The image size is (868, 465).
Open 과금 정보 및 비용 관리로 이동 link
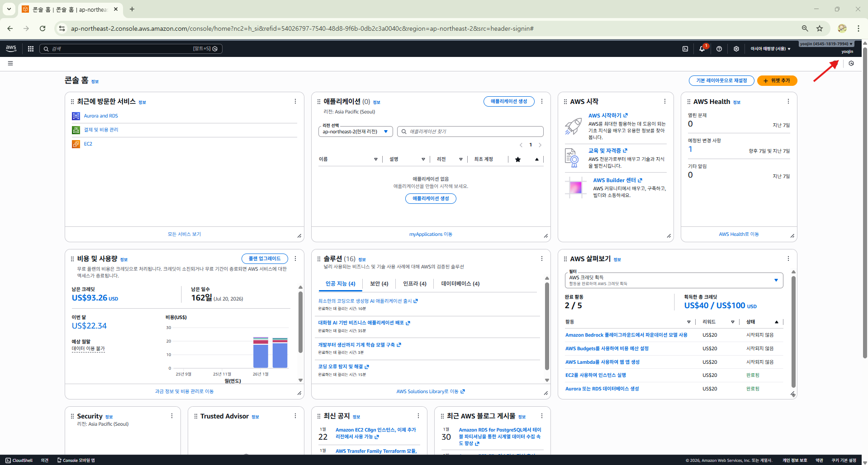184,391
